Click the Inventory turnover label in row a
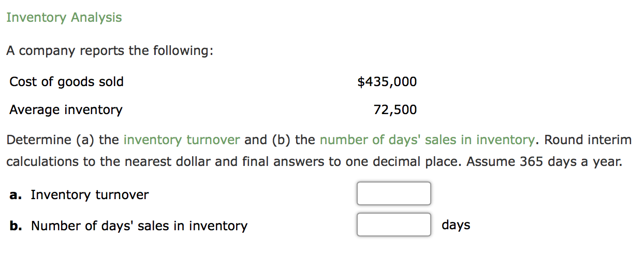The image size is (644, 279). pos(90,195)
